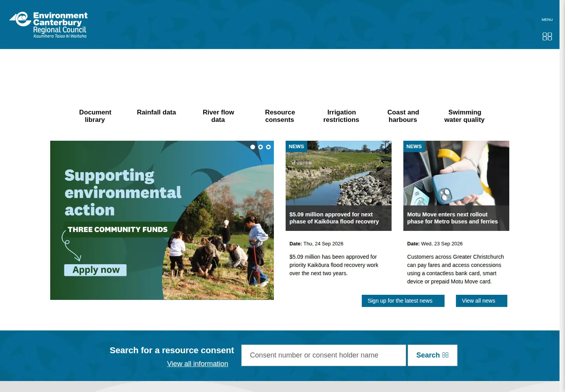Viewport: 565px width, 392px height.
Task: Open the main menu grid icon
Action: pyautogui.click(x=547, y=36)
